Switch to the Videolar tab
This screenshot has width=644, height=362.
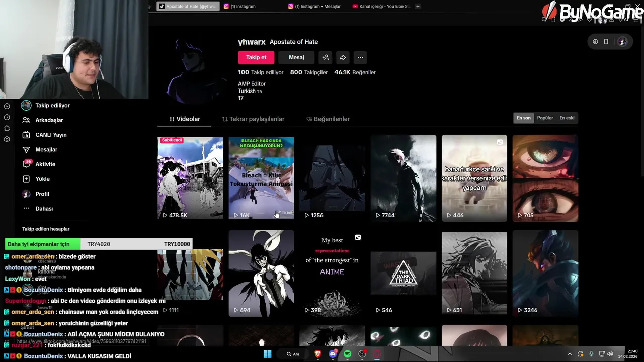tap(184, 119)
